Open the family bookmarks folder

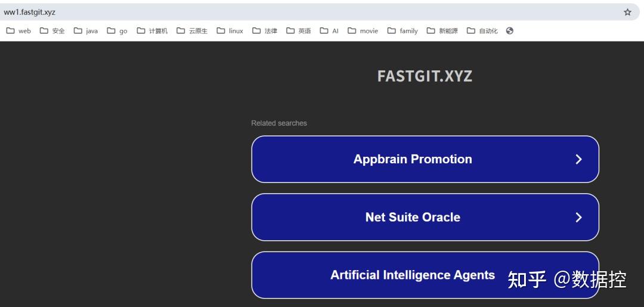tap(402, 31)
